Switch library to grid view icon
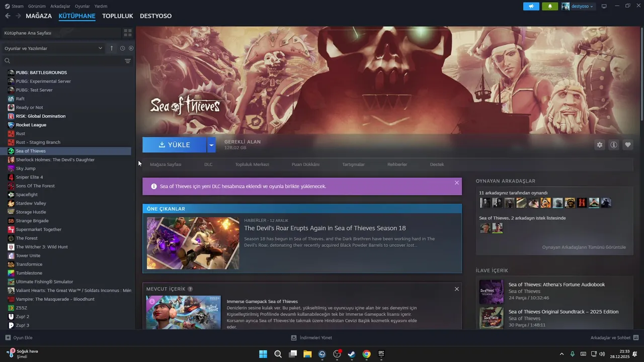 pos(128,33)
